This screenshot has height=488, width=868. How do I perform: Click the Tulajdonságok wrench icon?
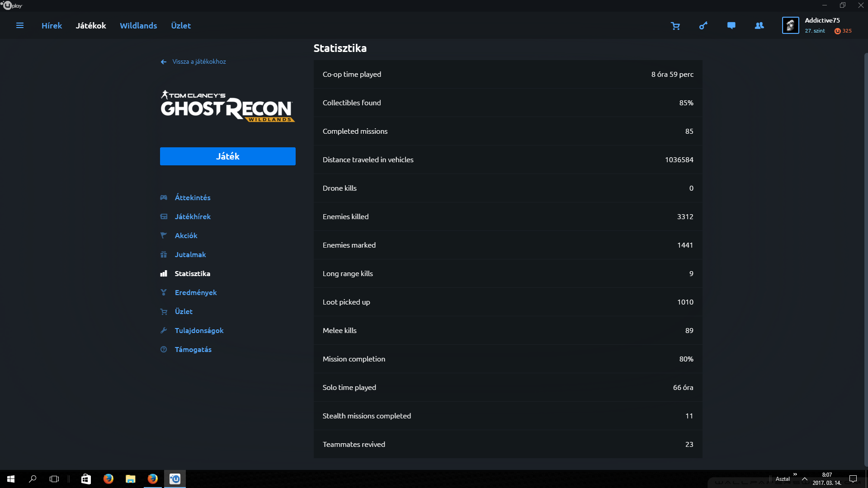(x=164, y=330)
